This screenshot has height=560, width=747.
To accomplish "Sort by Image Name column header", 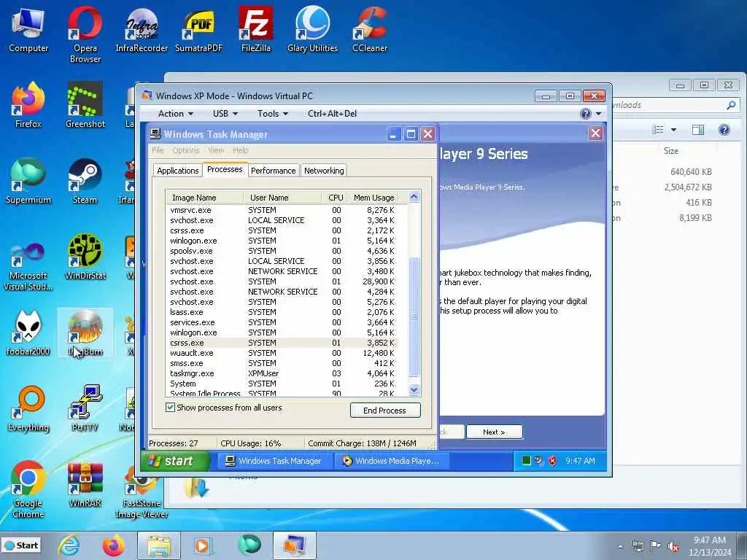I will click(205, 197).
